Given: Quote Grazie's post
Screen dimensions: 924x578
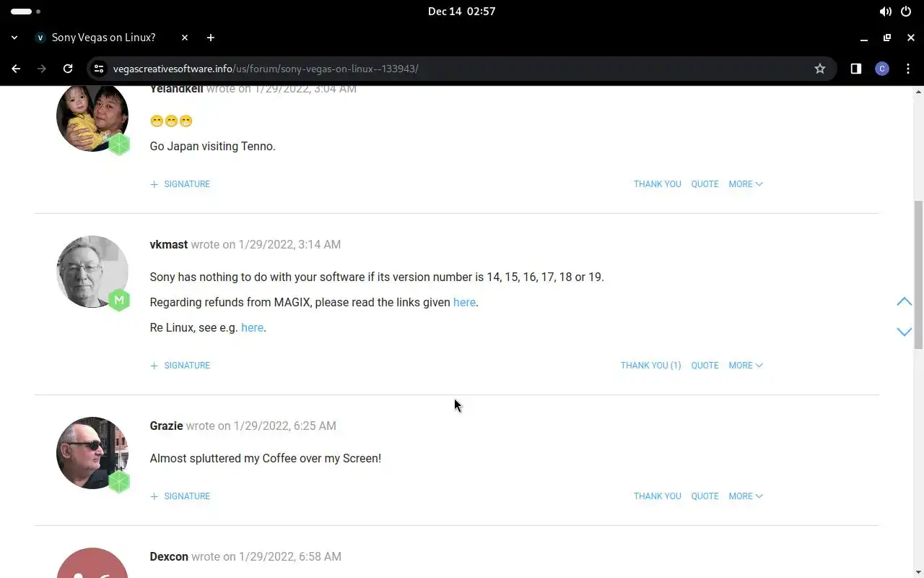Looking at the screenshot, I should tap(705, 496).
